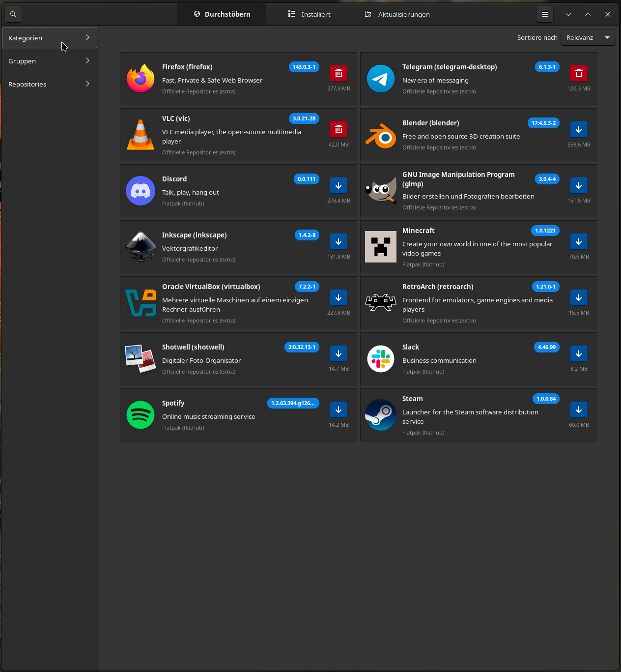Viewport: 621px width, 672px height.
Task: Switch to the Durchstöbern tab
Action: [x=222, y=14]
